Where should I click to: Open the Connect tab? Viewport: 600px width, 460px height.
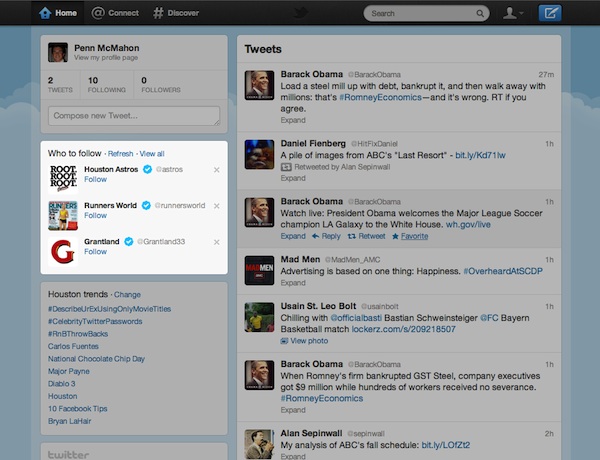(115, 13)
